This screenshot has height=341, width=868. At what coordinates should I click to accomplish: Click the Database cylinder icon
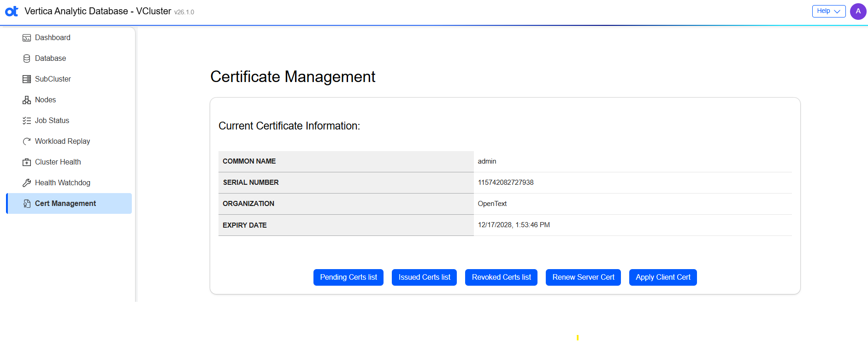[x=27, y=59]
